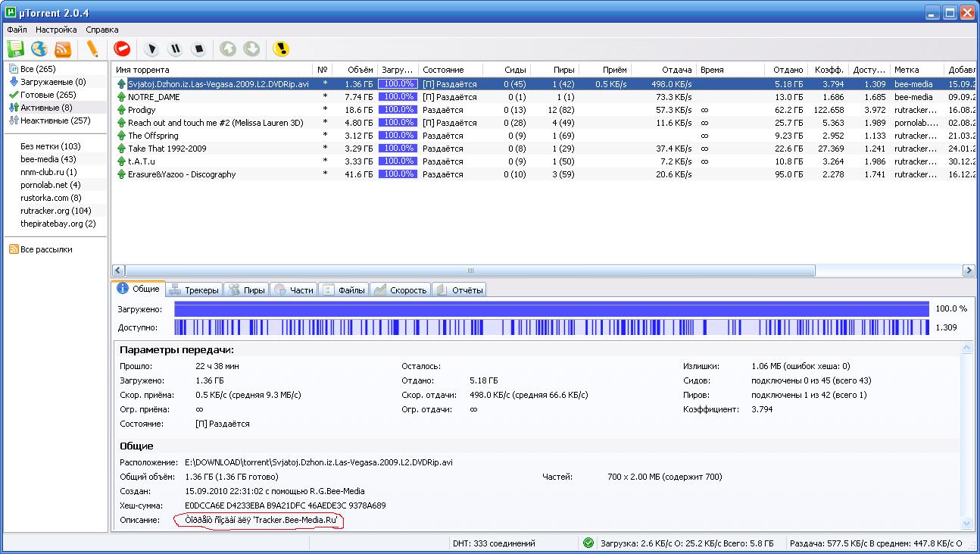This screenshot has width=980, height=554.
Task: Switch to the Части tab
Action: tap(294, 290)
